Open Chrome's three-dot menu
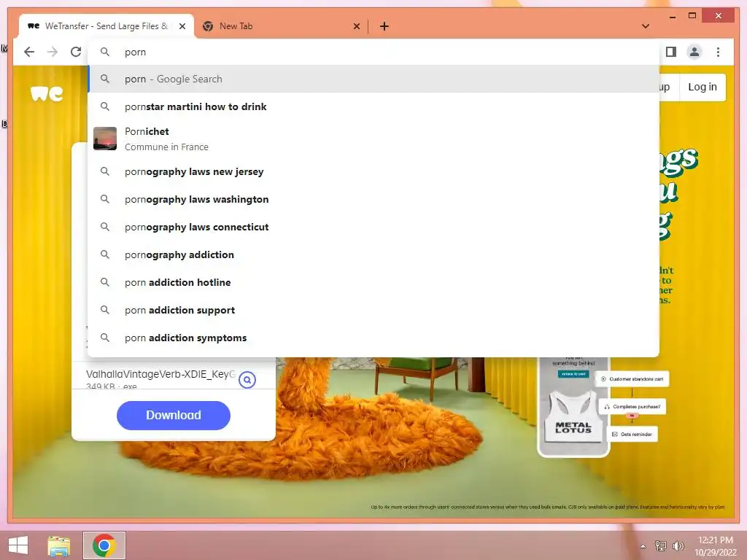 (718, 52)
